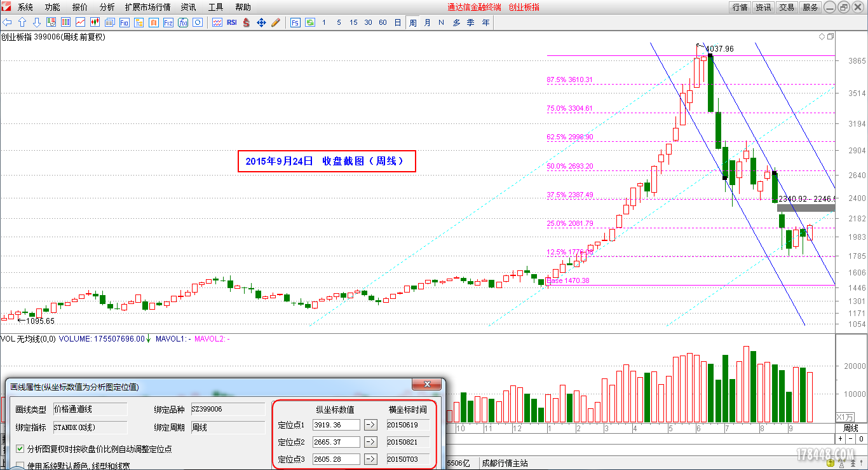Image resolution: width=868 pixels, height=470 pixels.
Task: Click the -> button for 定位点3
Action: click(371, 459)
